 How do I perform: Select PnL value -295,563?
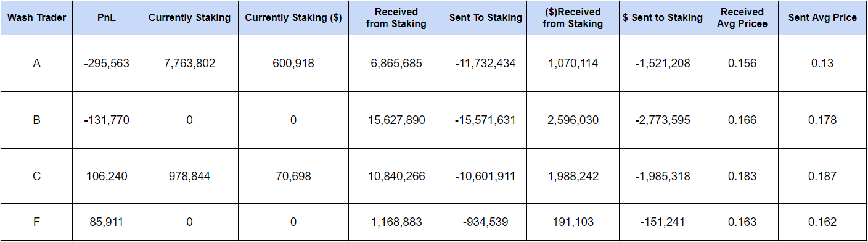tap(107, 64)
